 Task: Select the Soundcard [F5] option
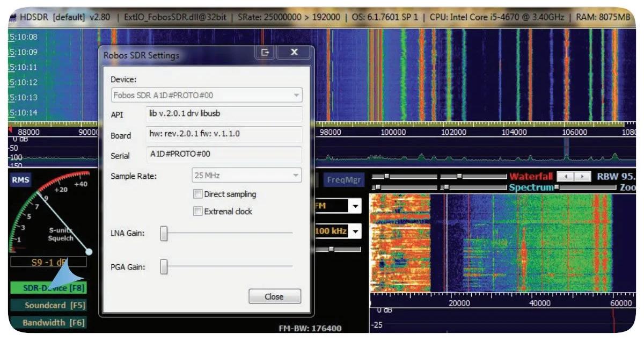coord(47,306)
